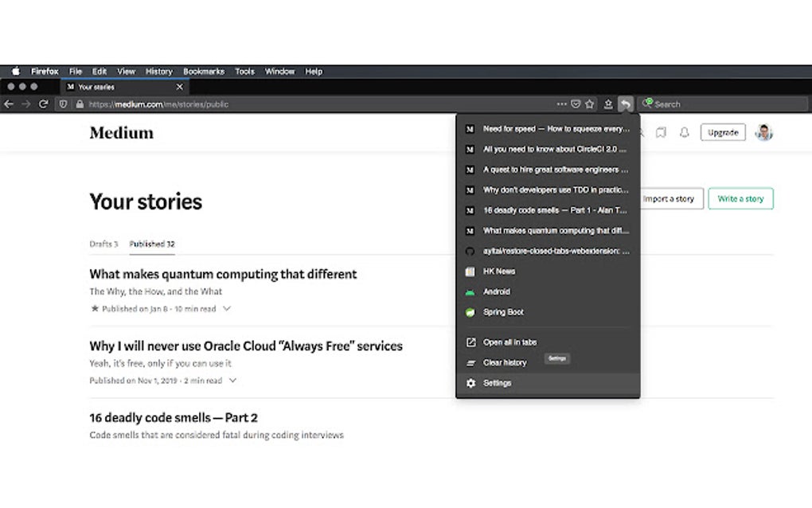This screenshot has width=812, height=508.
Task: Open the profile avatar menu
Action: (x=764, y=133)
